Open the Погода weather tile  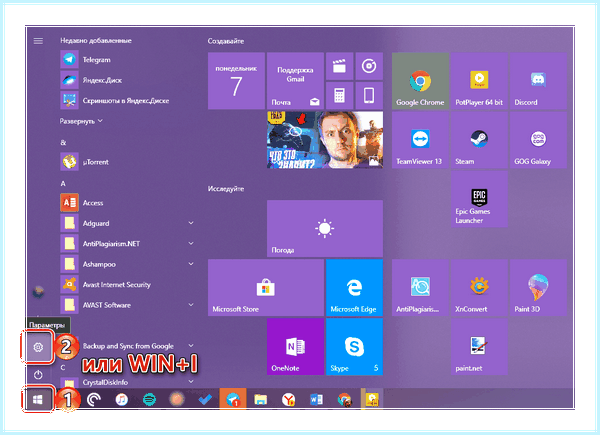click(x=325, y=228)
